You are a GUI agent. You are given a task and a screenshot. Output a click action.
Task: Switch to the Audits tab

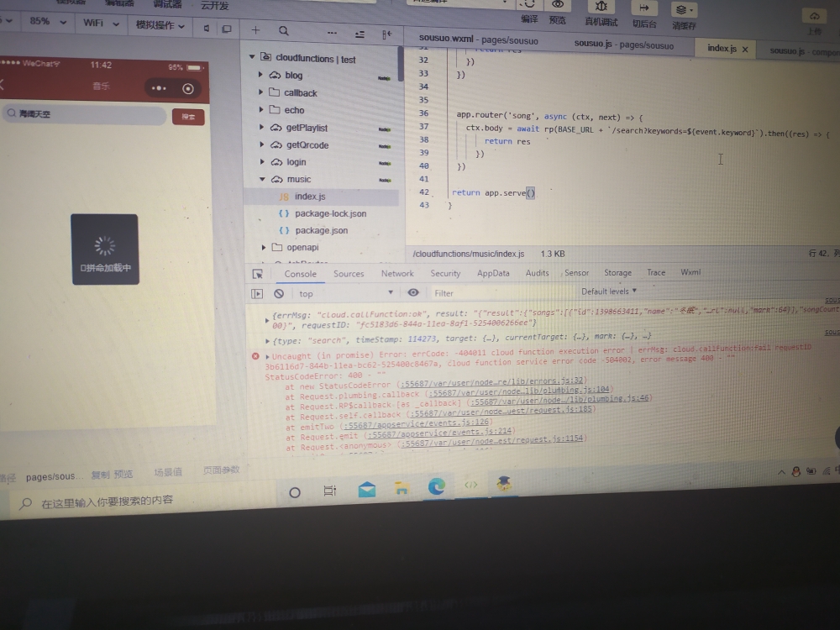(x=538, y=273)
